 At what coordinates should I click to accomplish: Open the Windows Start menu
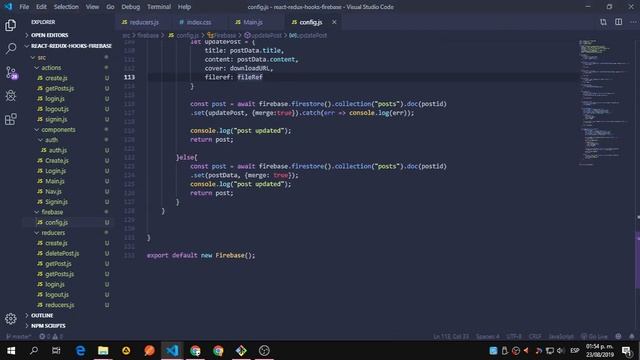coord(11,351)
